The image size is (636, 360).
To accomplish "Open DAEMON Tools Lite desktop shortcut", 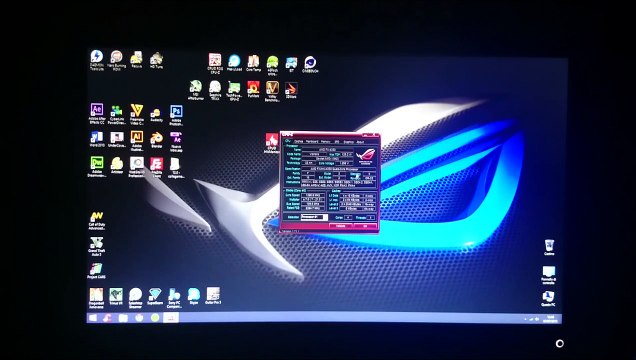I will point(97,60).
